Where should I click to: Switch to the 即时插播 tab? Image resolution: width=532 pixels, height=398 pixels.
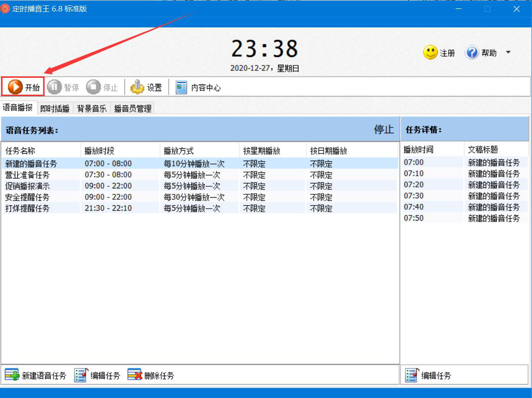[x=55, y=109]
